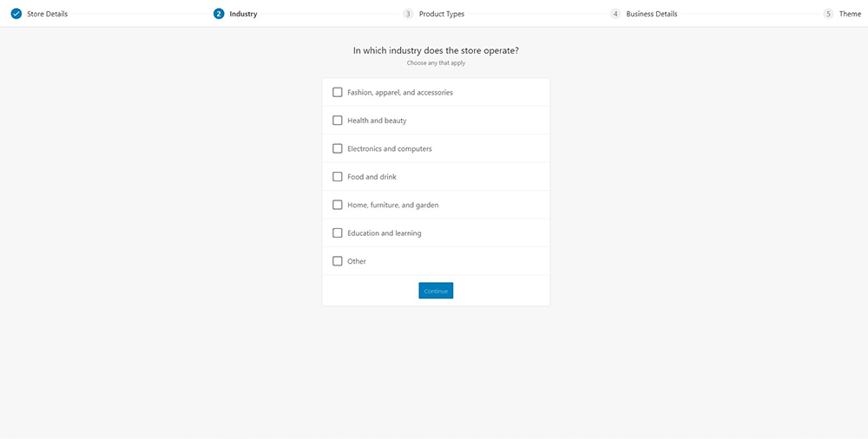Switch to the Theme step
868x439 pixels.
(850, 14)
